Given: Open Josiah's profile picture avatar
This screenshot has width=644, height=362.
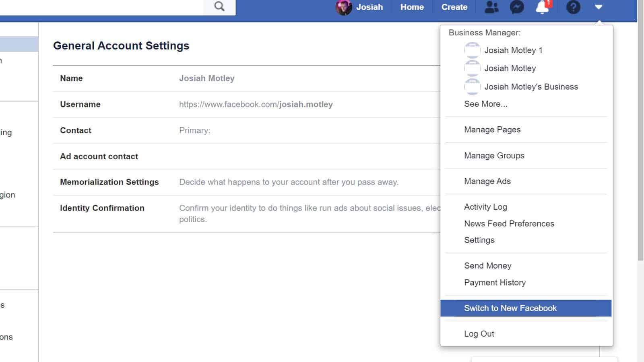Looking at the screenshot, I should point(344,7).
